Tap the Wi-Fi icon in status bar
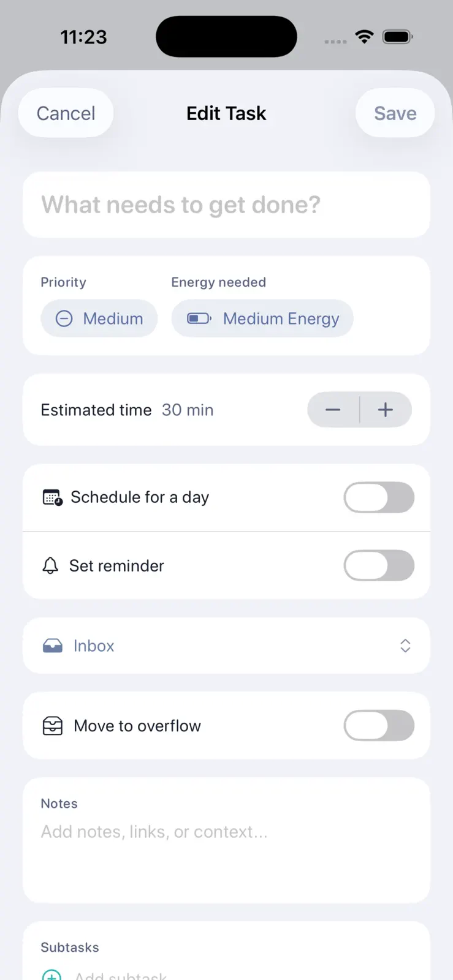Screen dimensions: 453x980 click(x=364, y=37)
